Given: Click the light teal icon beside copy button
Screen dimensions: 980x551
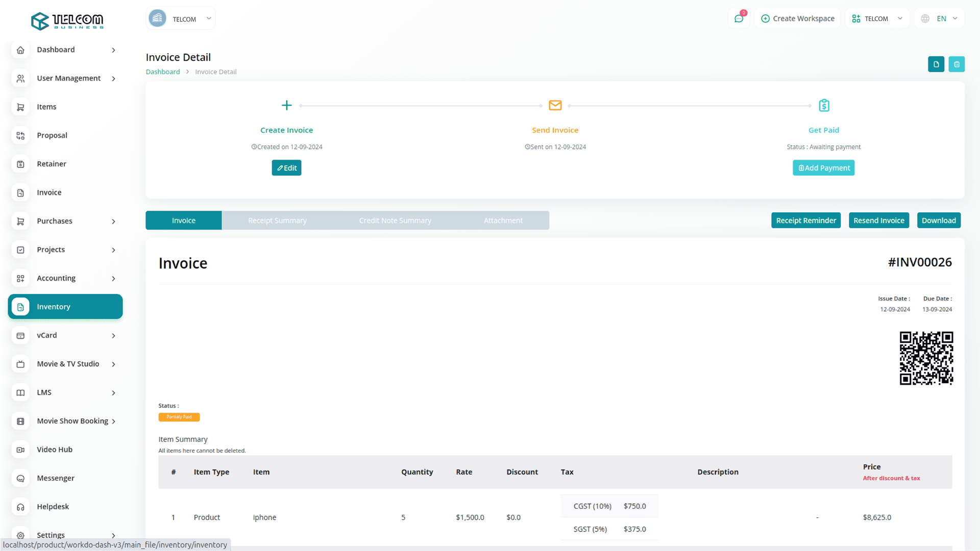Looking at the screenshot, I should tap(957, 64).
